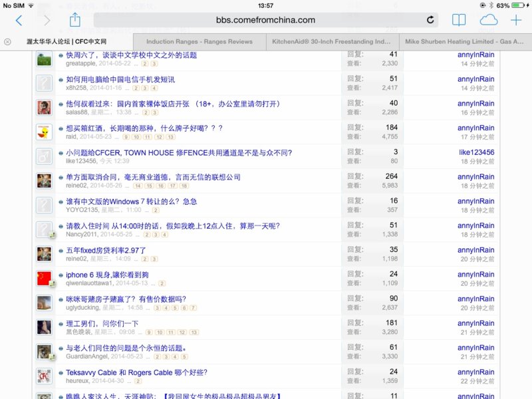Screen dimensions: 532x399
Task: Tap the yellow duck avatar of raid
Action: (44, 132)
